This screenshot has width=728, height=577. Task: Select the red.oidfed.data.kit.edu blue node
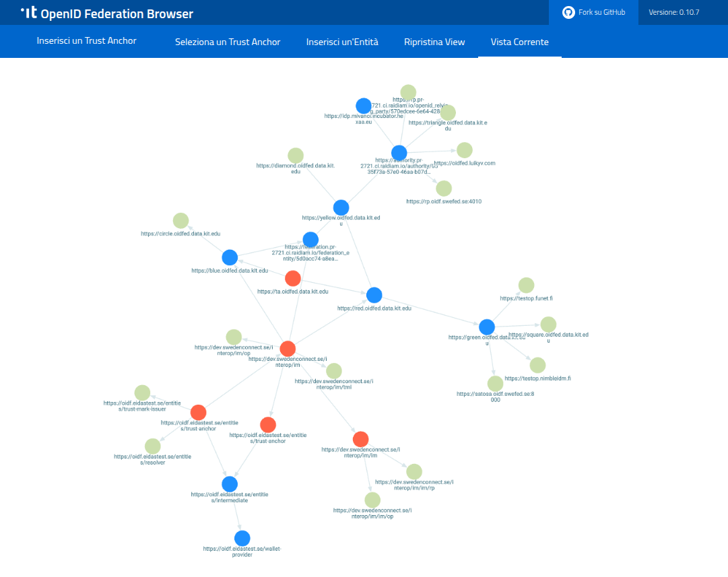[374, 295]
